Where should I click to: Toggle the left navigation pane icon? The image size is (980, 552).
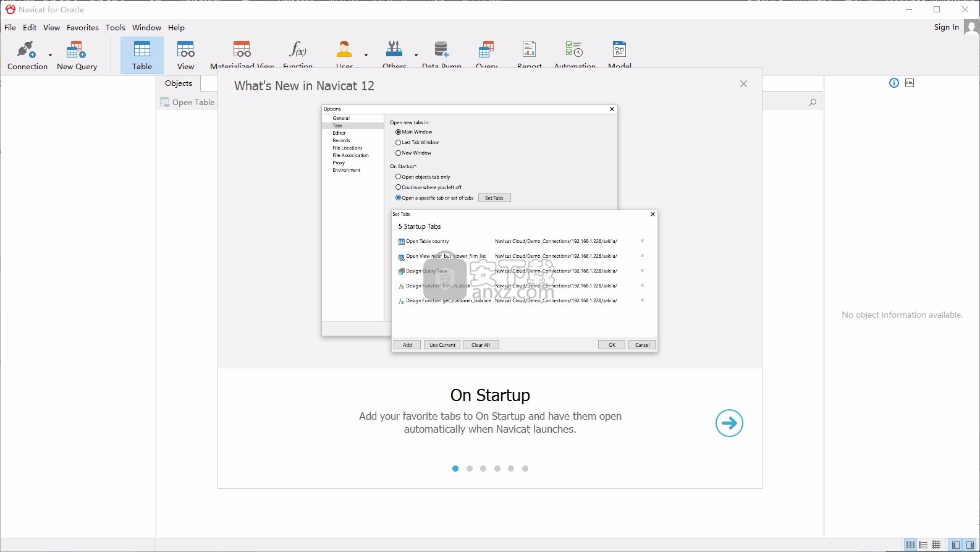click(x=956, y=545)
